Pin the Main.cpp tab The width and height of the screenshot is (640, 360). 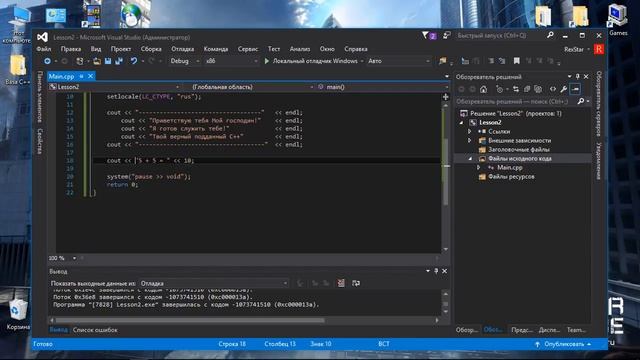tap(81, 76)
